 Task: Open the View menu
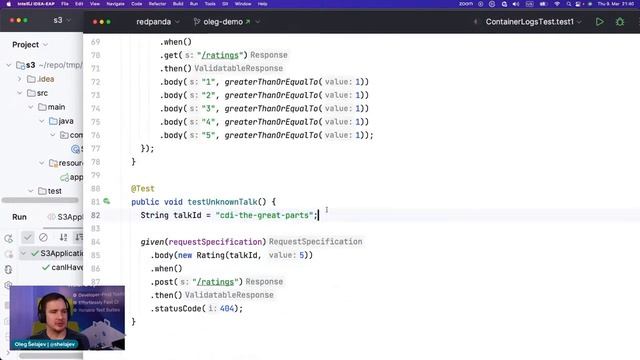click(x=95, y=4)
